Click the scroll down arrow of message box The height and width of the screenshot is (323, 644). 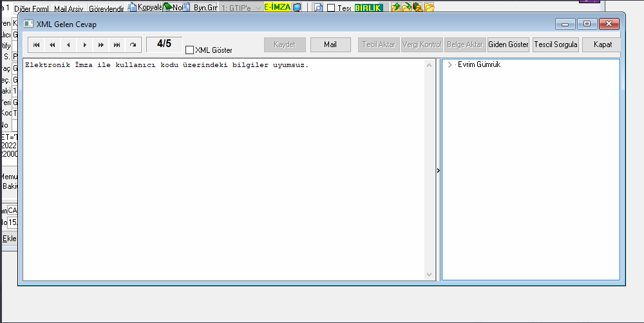(x=429, y=275)
